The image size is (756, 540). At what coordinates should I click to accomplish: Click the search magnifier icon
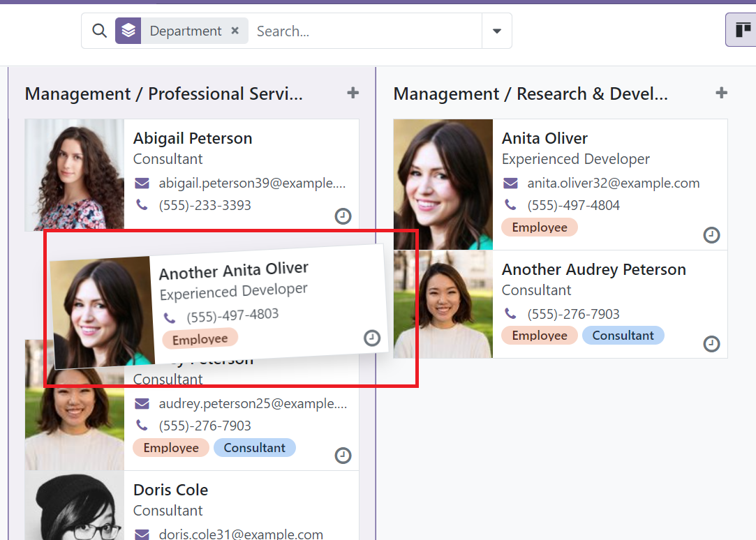100,31
